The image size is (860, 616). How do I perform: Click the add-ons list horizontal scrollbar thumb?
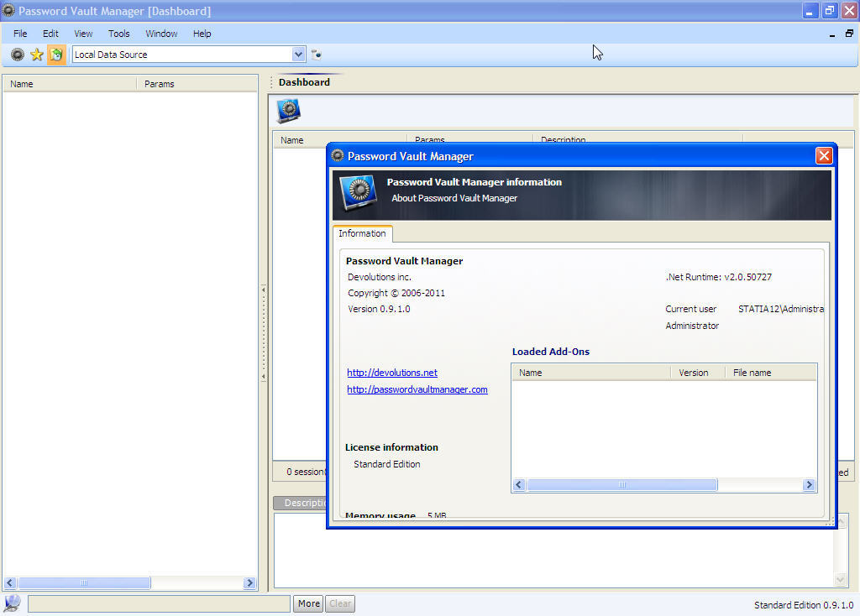click(x=622, y=484)
